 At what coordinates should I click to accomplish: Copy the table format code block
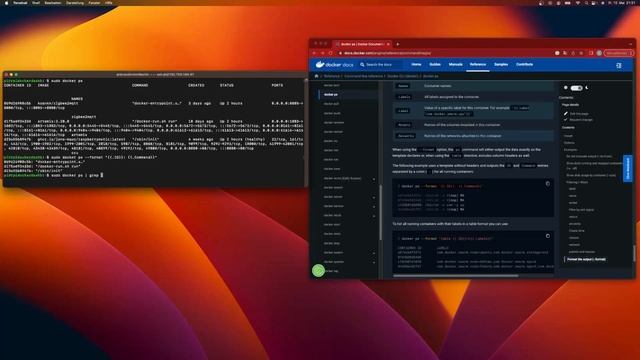[548, 236]
